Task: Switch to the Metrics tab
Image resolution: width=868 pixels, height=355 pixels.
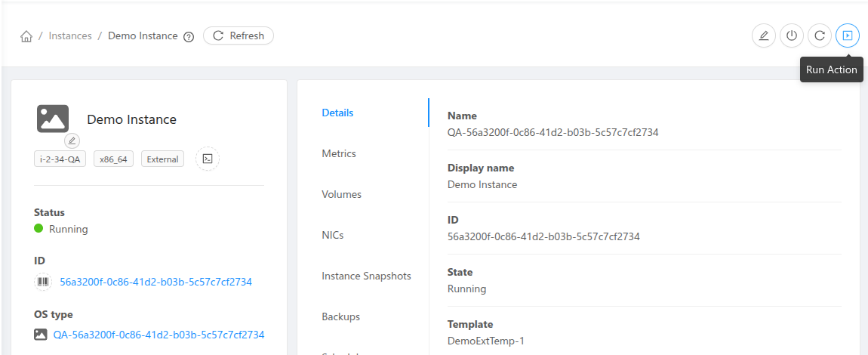Action: coord(339,153)
